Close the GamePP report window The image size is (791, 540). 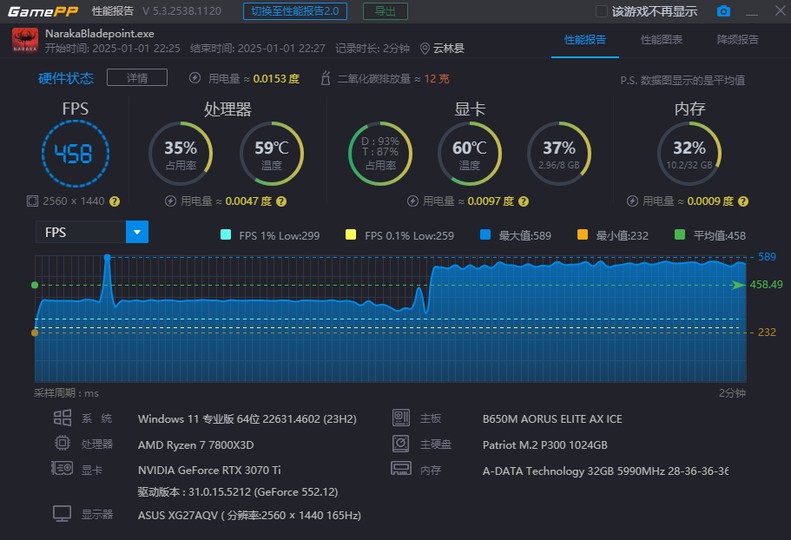click(780, 11)
